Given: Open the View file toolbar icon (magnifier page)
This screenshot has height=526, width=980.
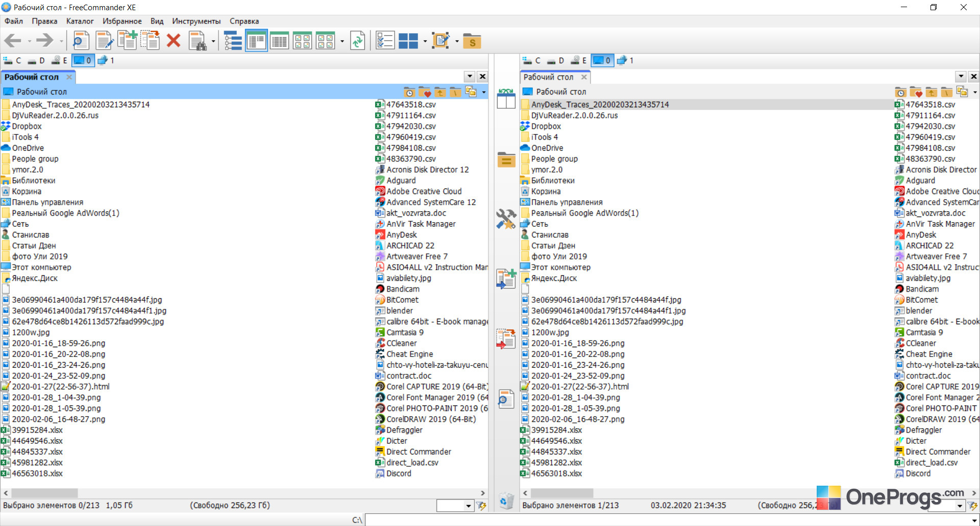Looking at the screenshot, I should coord(81,41).
